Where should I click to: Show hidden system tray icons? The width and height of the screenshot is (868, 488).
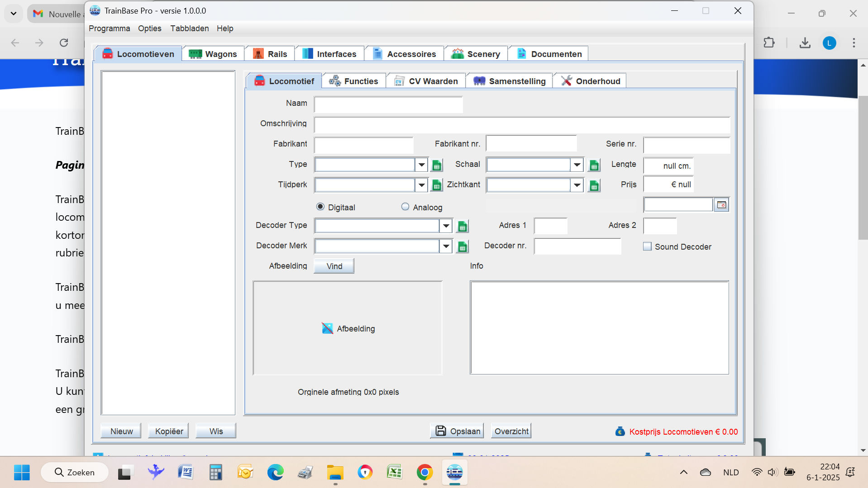683,472
